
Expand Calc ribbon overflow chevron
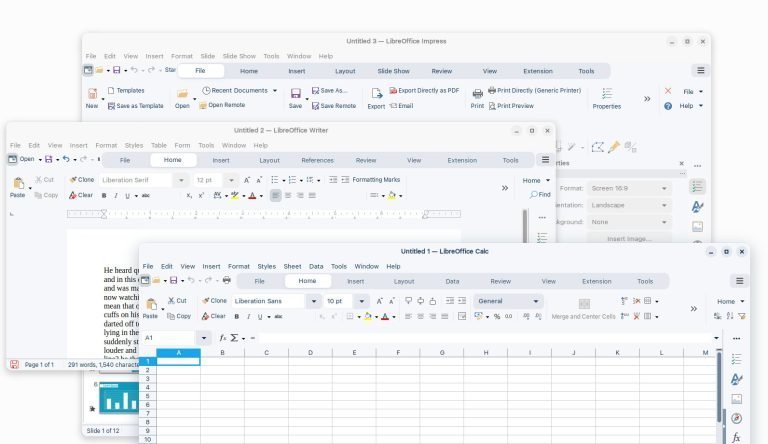click(x=694, y=309)
